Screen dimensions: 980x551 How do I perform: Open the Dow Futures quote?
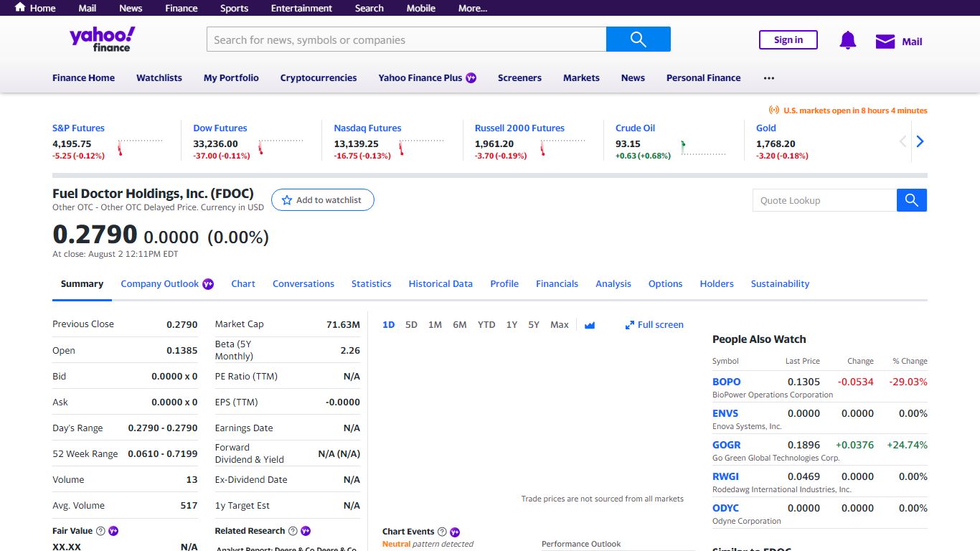point(220,128)
